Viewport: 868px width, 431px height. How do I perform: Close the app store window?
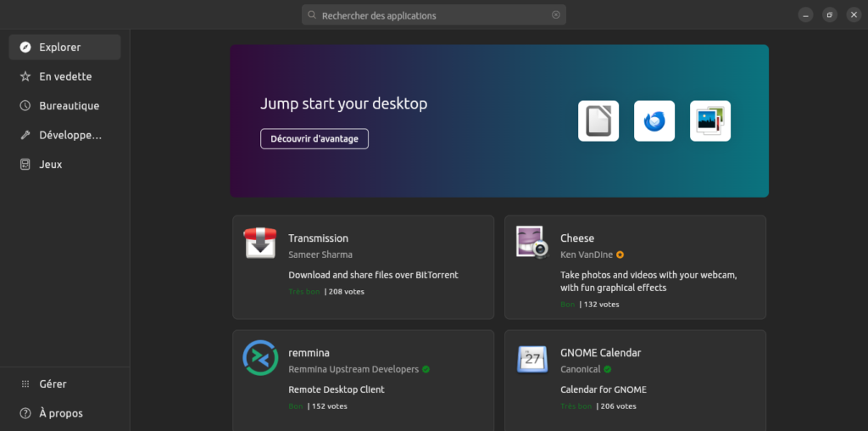point(854,15)
